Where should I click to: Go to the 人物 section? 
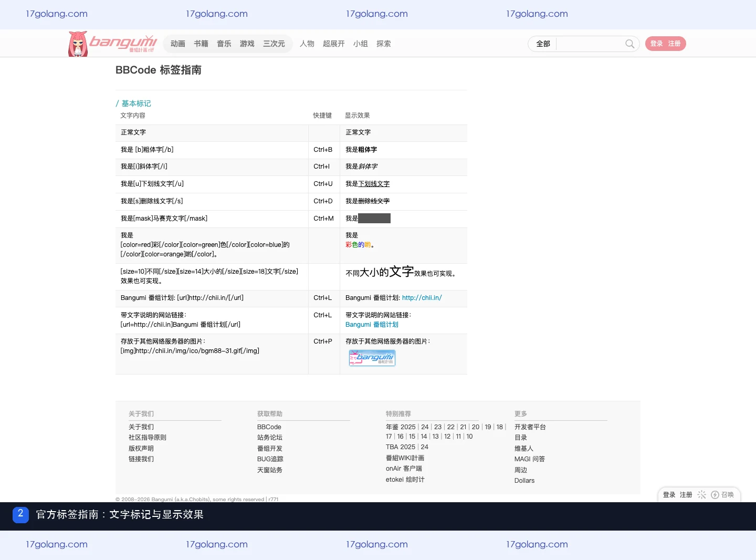coord(307,44)
